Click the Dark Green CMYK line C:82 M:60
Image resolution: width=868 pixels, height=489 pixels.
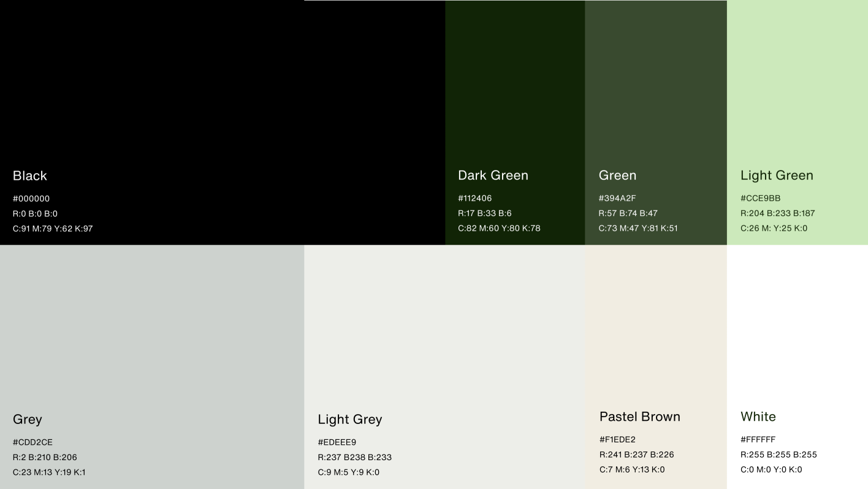pos(499,228)
